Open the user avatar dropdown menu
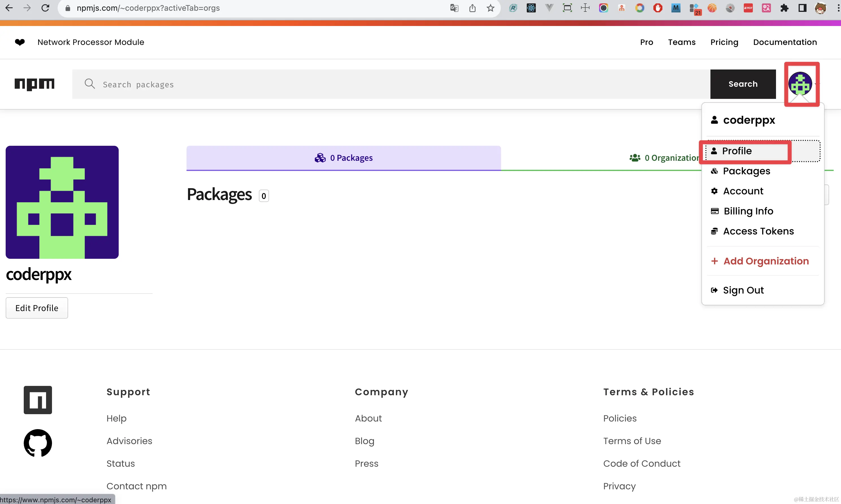The width and height of the screenshot is (841, 504). [x=800, y=84]
